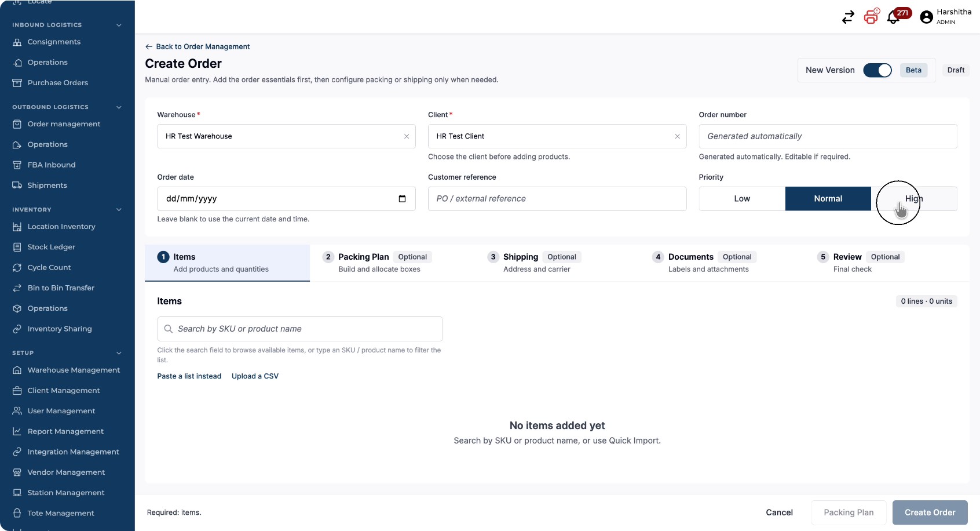
Task: Clear the HR Test Warehouse selection
Action: click(407, 136)
